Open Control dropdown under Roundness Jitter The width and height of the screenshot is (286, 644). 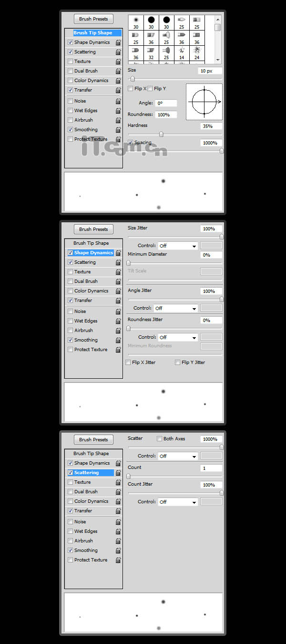pos(177,338)
